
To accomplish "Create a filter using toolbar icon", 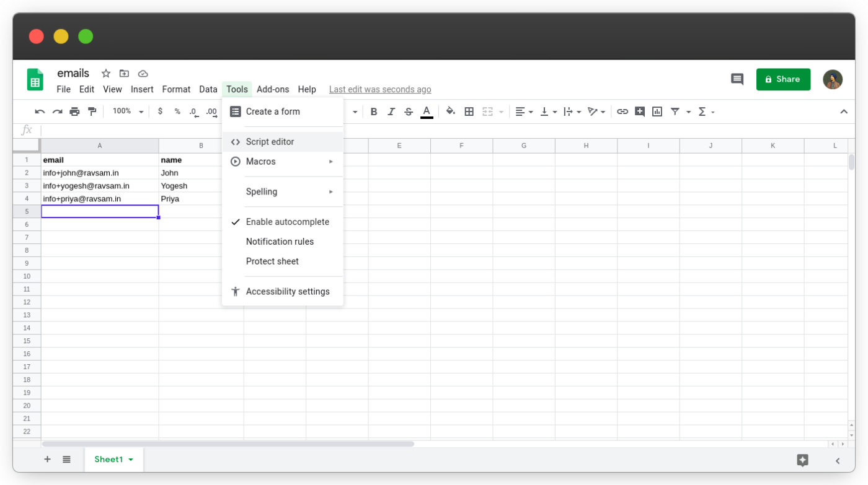I will (x=675, y=111).
